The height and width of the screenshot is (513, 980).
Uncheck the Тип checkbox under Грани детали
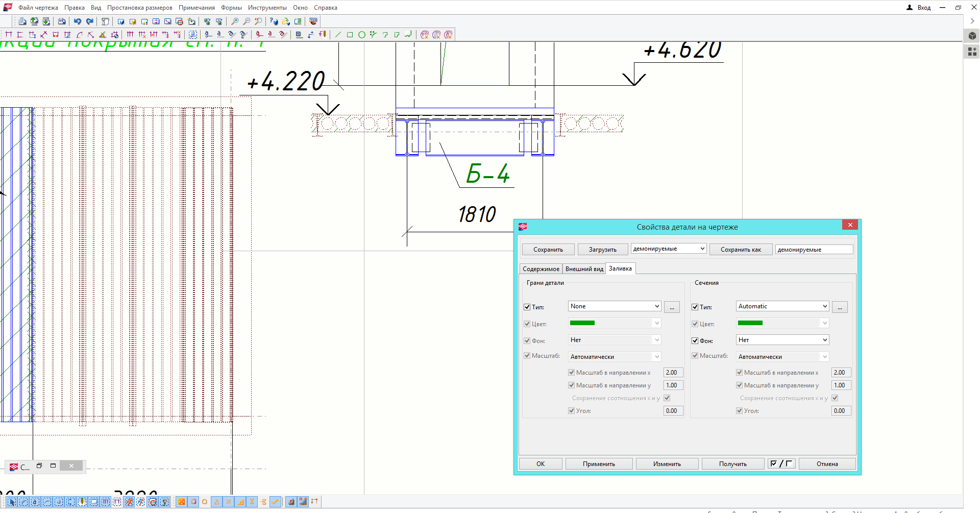[x=527, y=307]
